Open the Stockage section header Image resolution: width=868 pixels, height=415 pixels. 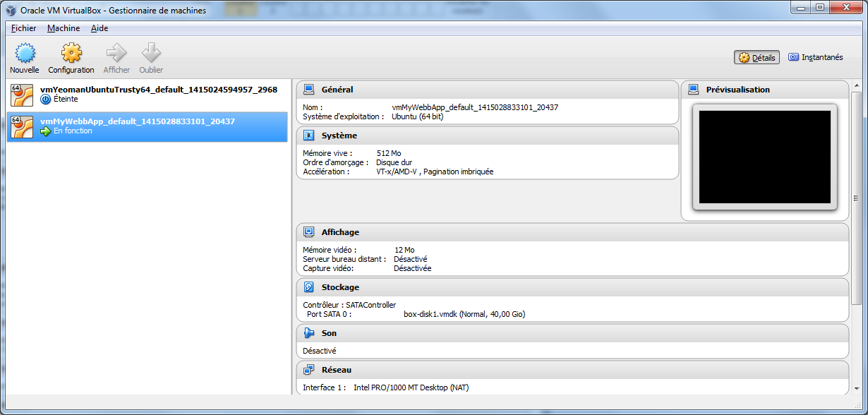coord(572,287)
